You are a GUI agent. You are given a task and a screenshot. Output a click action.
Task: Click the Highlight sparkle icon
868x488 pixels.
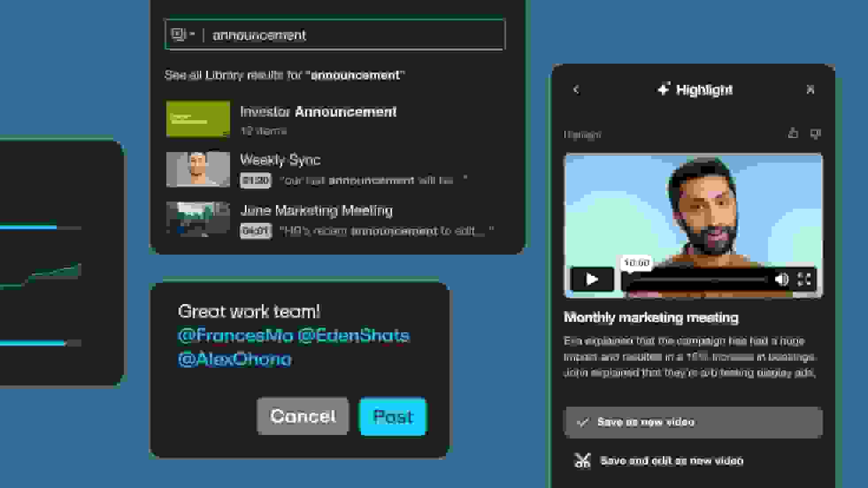664,89
